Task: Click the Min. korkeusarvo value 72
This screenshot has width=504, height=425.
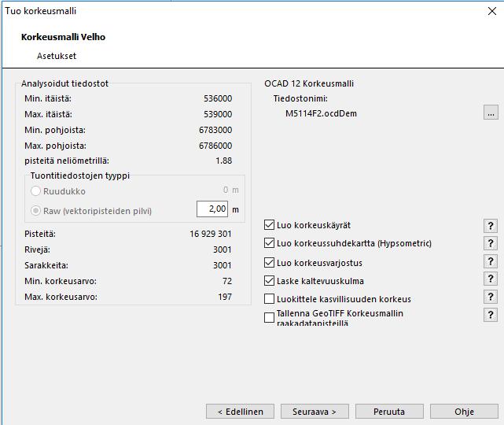Action: click(x=227, y=281)
